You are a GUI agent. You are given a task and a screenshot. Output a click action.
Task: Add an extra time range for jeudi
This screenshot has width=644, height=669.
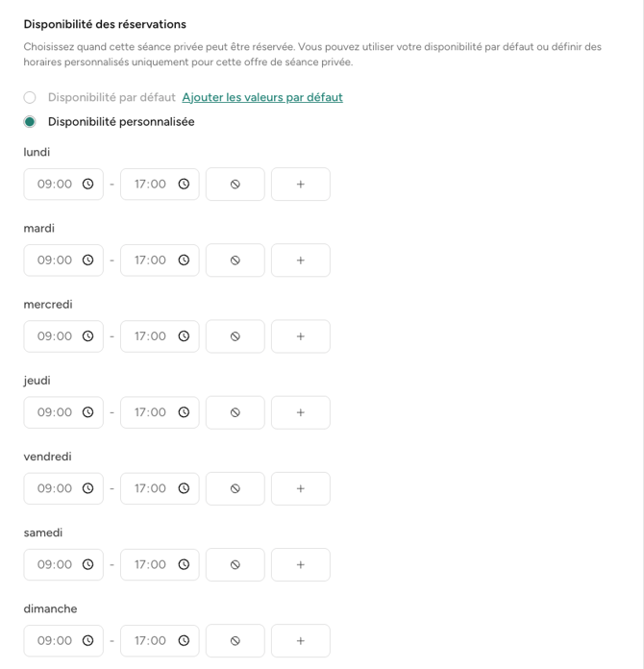point(300,412)
